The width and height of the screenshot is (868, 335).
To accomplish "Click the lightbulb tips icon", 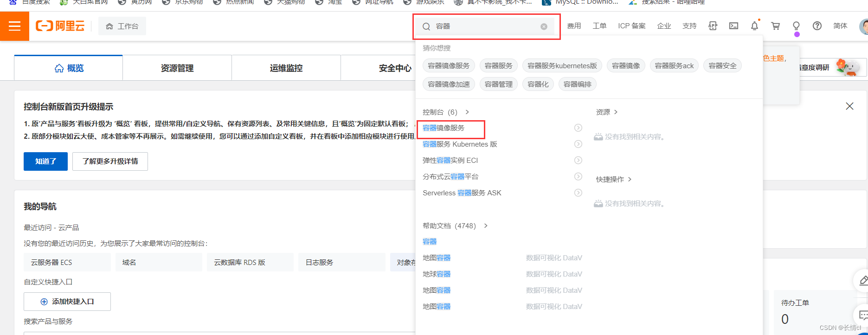I will (796, 26).
